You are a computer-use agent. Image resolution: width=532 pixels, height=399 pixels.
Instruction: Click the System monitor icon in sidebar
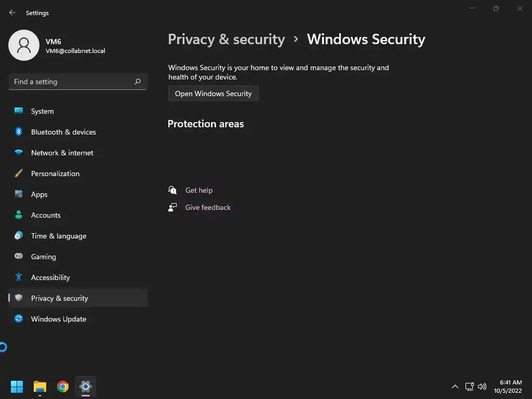tap(19, 111)
